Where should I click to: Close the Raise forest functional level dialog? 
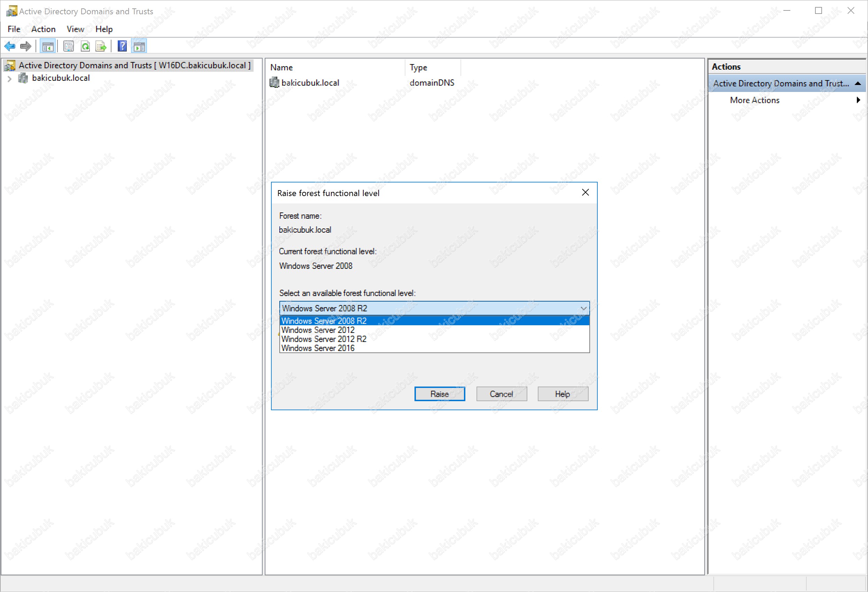tap(585, 192)
